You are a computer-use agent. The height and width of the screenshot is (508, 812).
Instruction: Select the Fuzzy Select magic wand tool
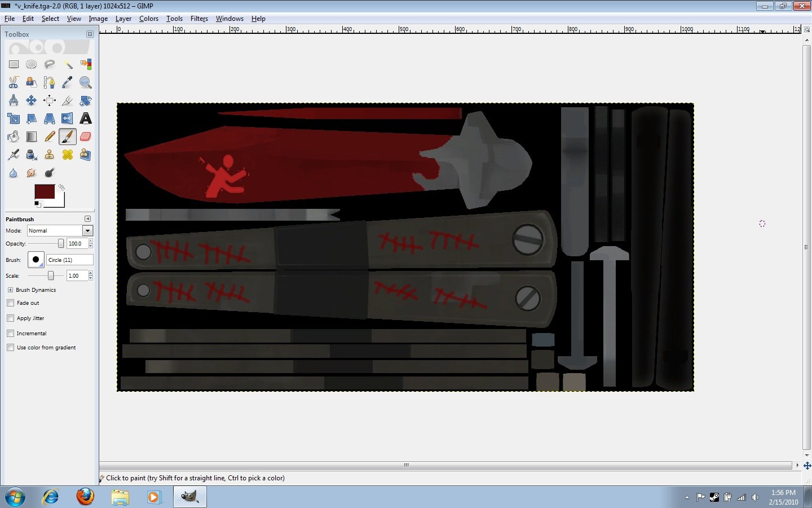[x=68, y=64]
